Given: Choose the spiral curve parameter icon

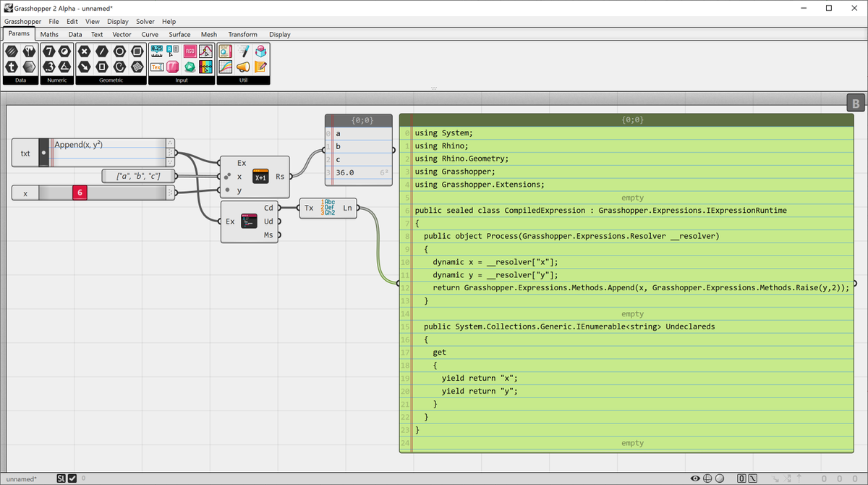Looking at the screenshot, I should pos(119,67).
